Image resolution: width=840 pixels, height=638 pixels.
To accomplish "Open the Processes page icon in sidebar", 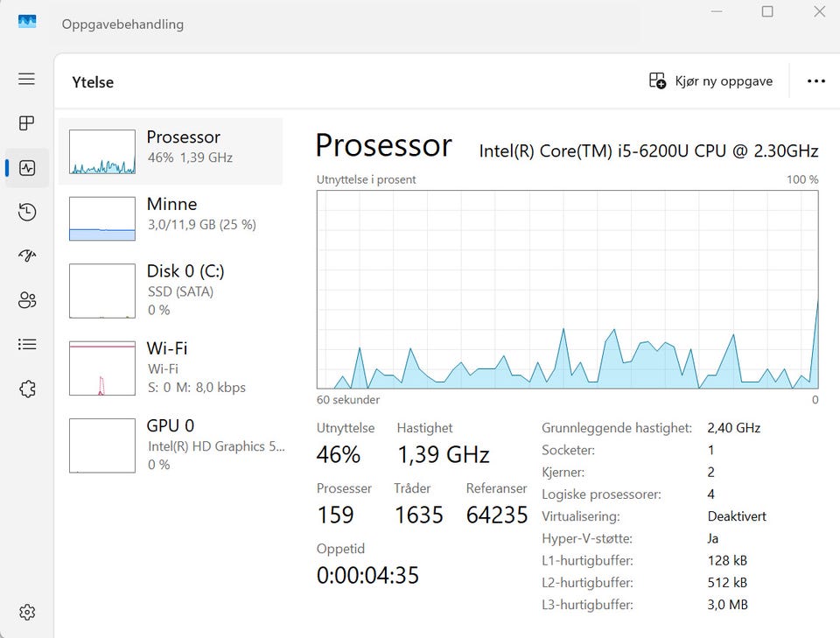I will coord(27,123).
